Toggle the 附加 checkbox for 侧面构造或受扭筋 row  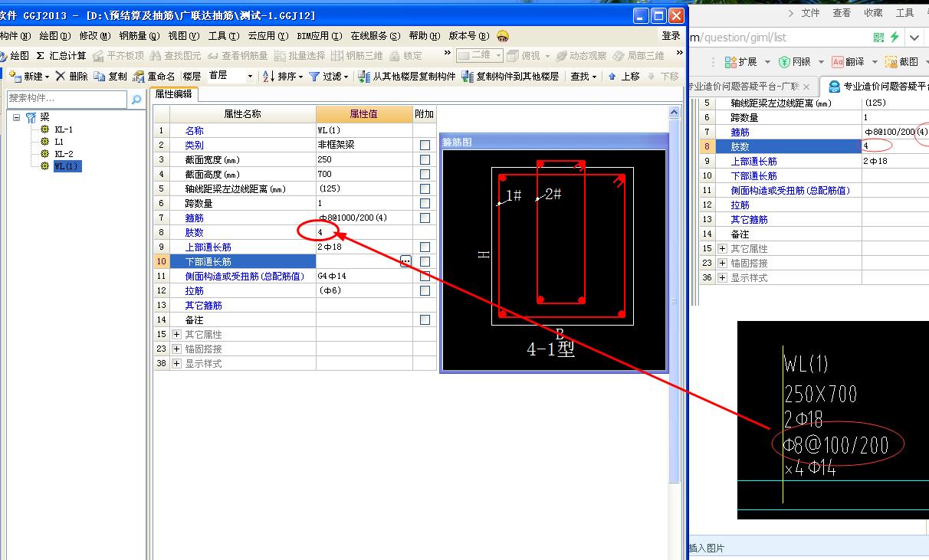point(425,276)
